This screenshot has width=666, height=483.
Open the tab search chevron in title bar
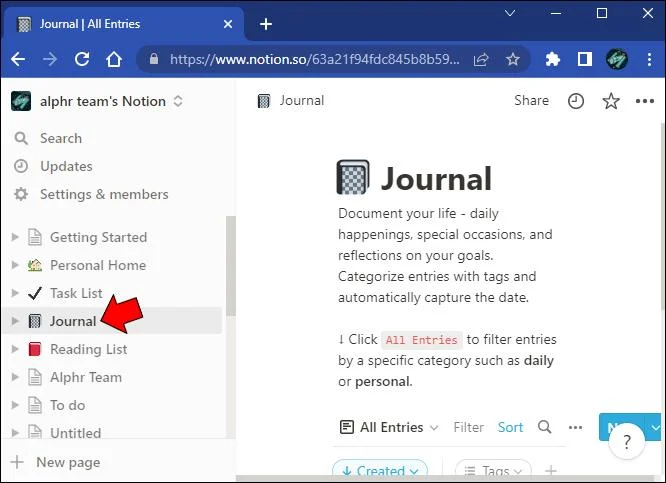coord(510,13)
